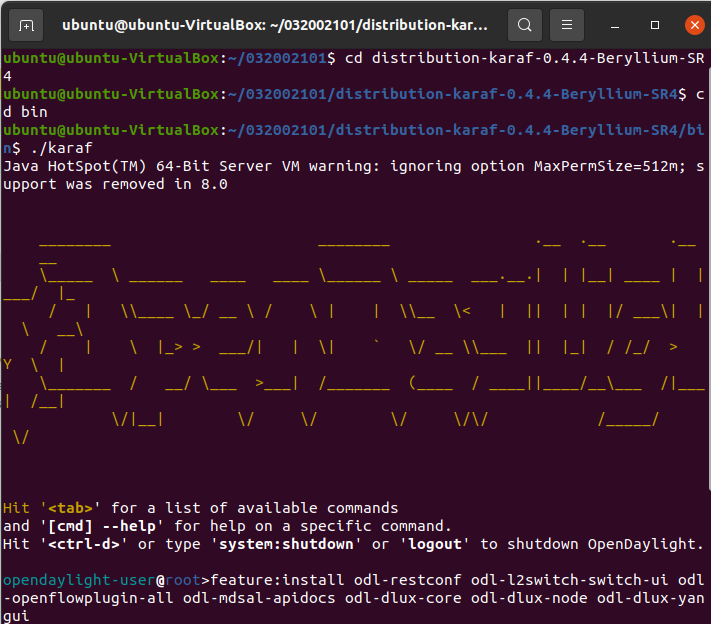Click the 'odl-restconf' argument text

click(408, 580)
